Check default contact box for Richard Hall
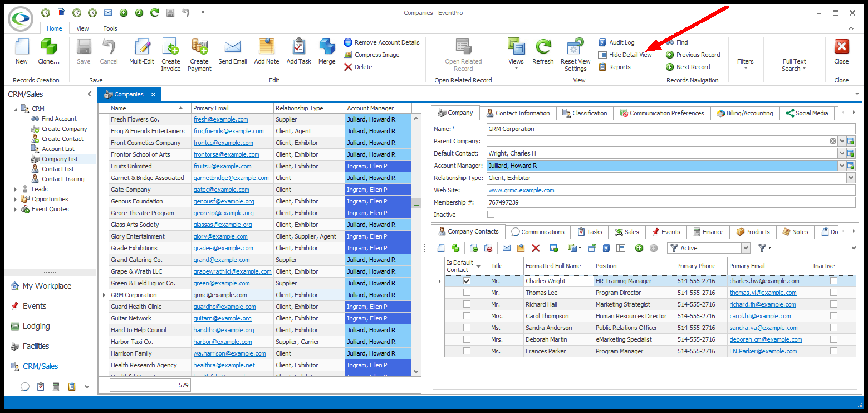The width and height of the screenshot is (868, 413). (467, 304)
